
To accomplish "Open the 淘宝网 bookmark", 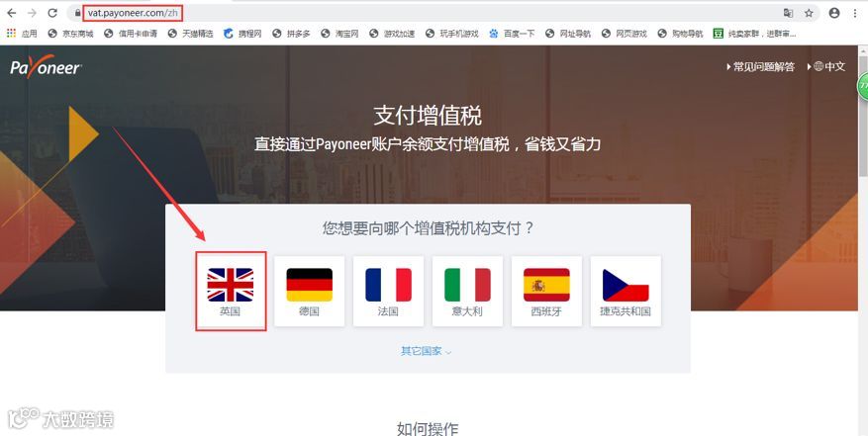I will point(339,34).
